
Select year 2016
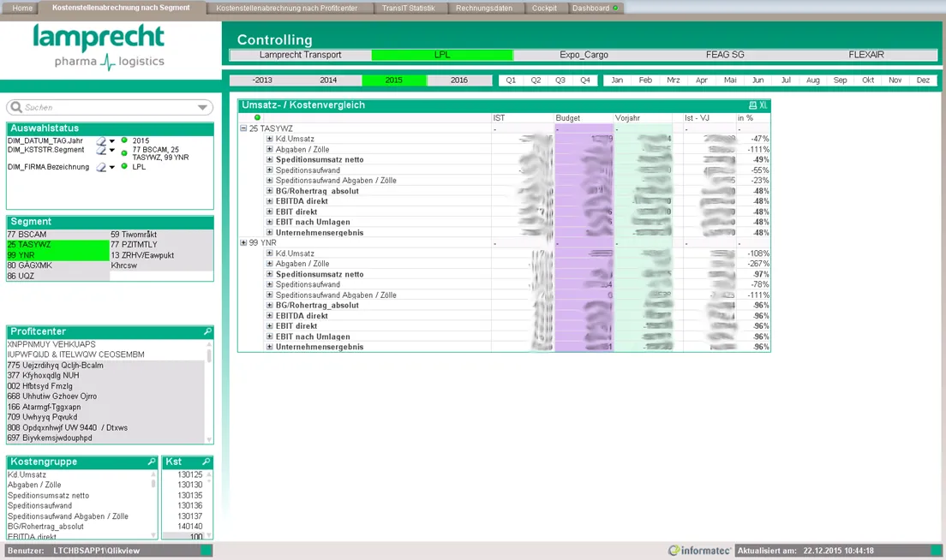[459, 80]
